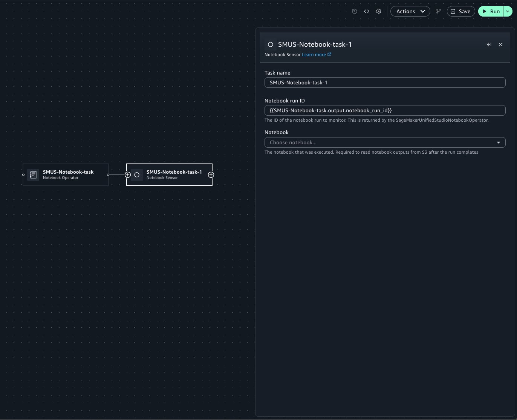Open the Choose notebook dropdown
This screenshot has height=420, width=517.
pos(385,142)
